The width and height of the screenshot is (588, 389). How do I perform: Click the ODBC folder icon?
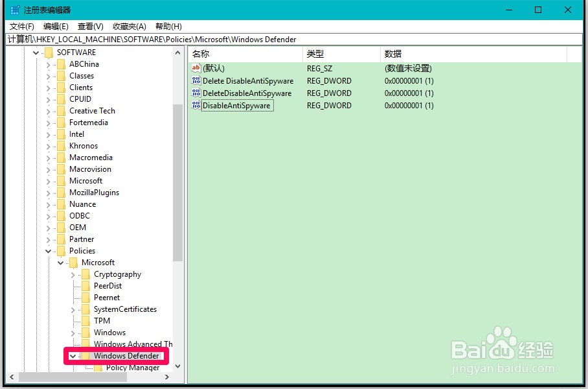tap(61, 216)
